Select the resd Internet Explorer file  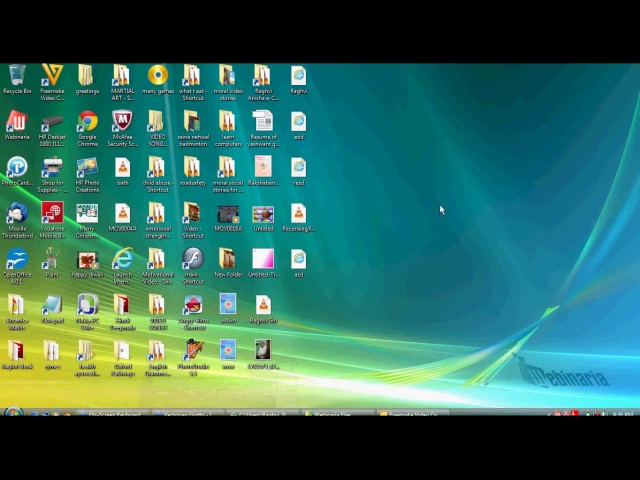coord(299,171)
